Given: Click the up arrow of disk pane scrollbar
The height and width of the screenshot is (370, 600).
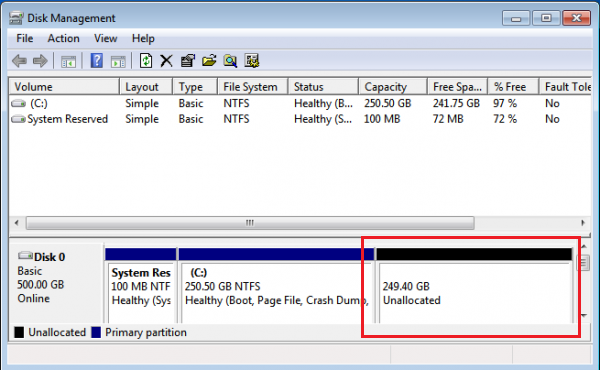Looking at the screenshot, I should point(584,247).
